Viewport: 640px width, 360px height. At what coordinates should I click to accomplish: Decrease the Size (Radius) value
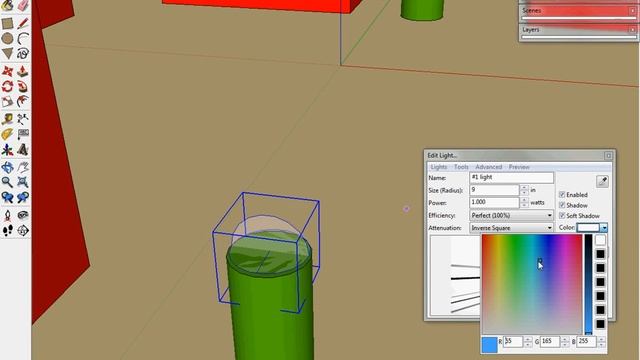(524, 192)
